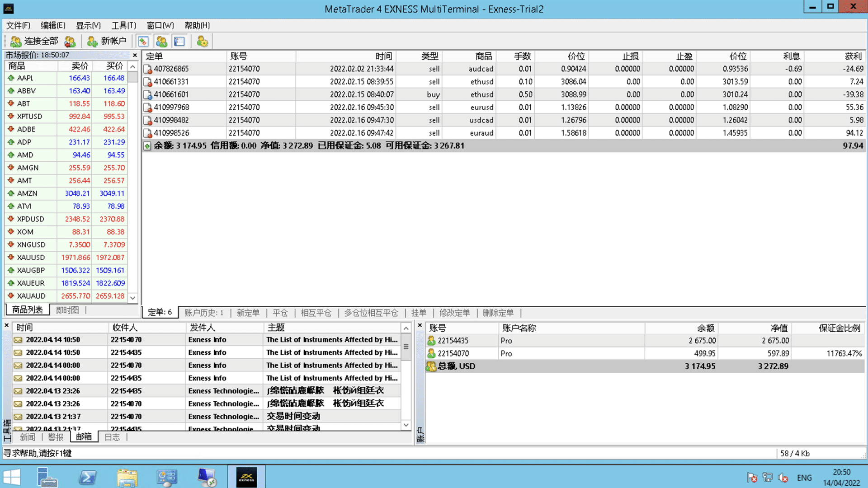This screenshot has width=868, height=488.
Task: Open first Exness Info mail envelope
Action: point(18,340)
